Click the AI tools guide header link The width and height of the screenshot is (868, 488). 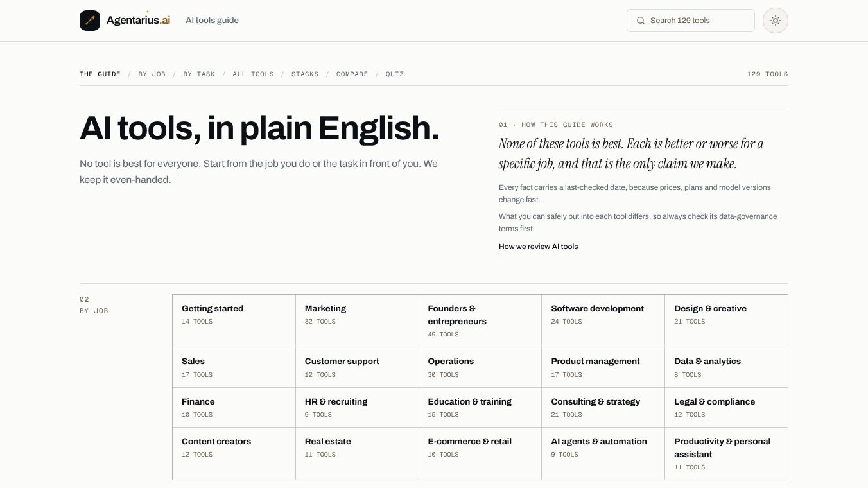tap(212, 21)
